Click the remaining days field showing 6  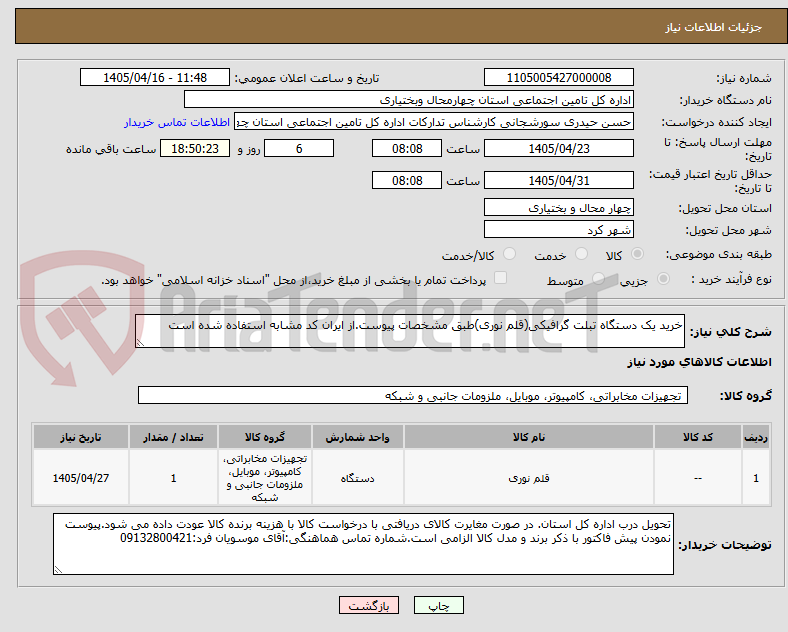click(x=299, y=148)
